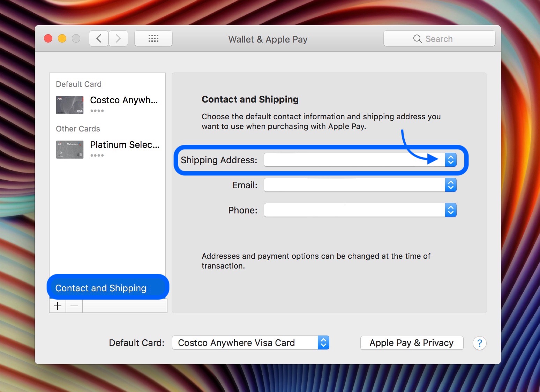Open the Shipping Address dropdown

pyautogui.click(x=451, y=160)
